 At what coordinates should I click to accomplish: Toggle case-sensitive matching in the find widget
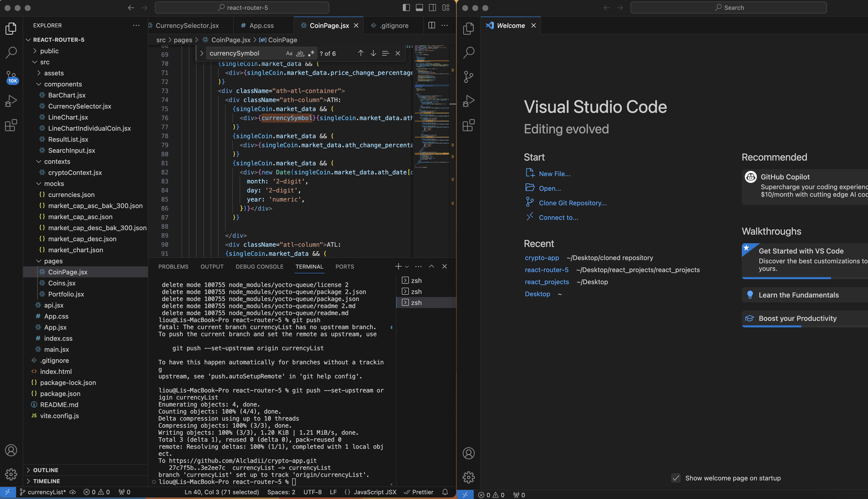click(289, 53)
